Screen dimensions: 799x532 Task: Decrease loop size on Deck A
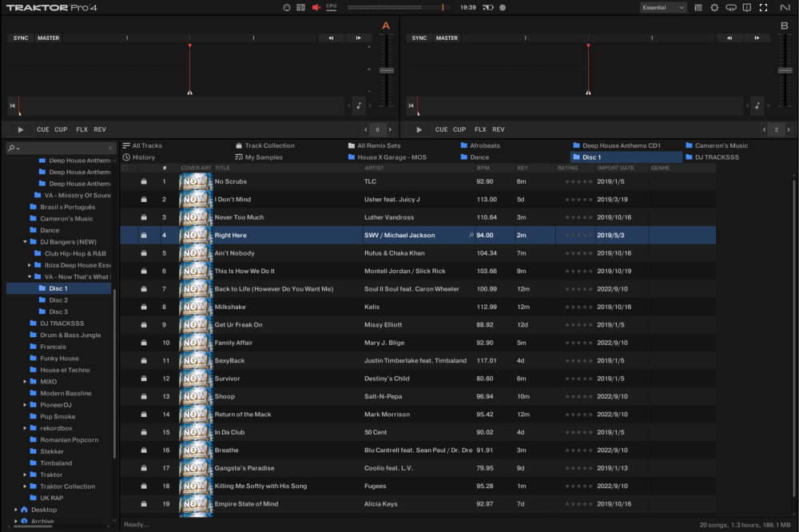tap(365, 129)
